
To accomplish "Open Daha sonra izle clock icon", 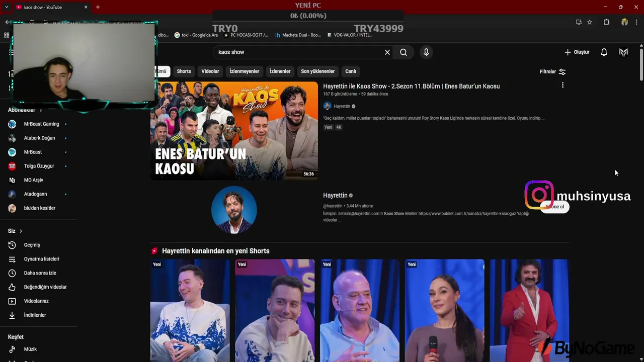I will [12, 273].
